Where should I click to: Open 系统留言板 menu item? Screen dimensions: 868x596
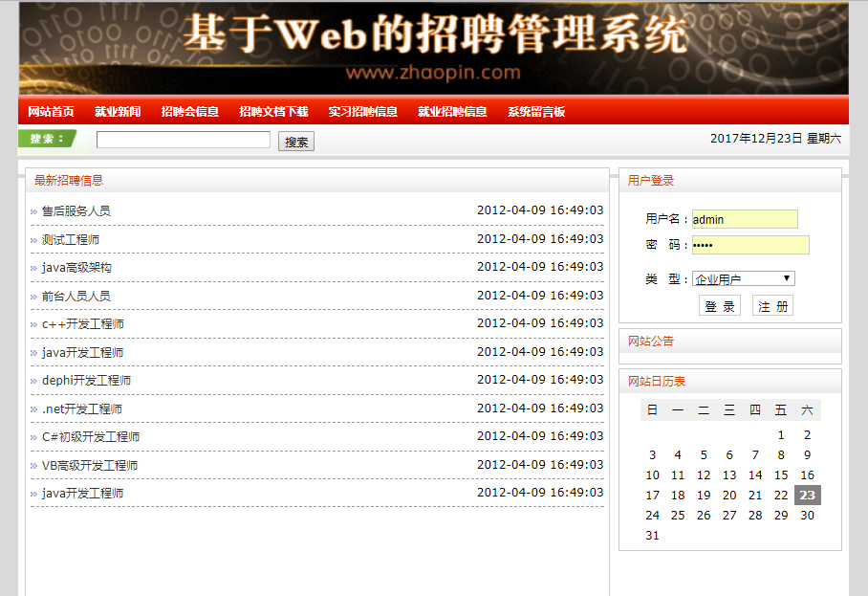536,112
